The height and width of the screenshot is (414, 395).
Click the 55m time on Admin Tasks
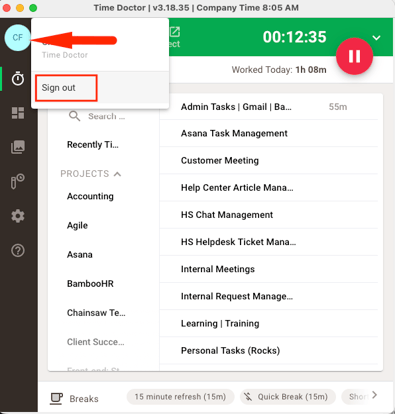point(338,107)
